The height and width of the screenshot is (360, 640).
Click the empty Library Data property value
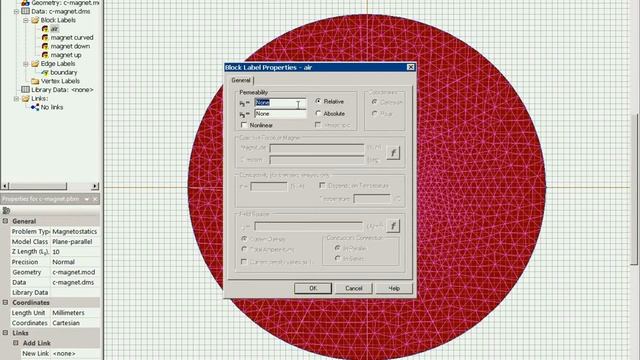(x=75, y=293)
